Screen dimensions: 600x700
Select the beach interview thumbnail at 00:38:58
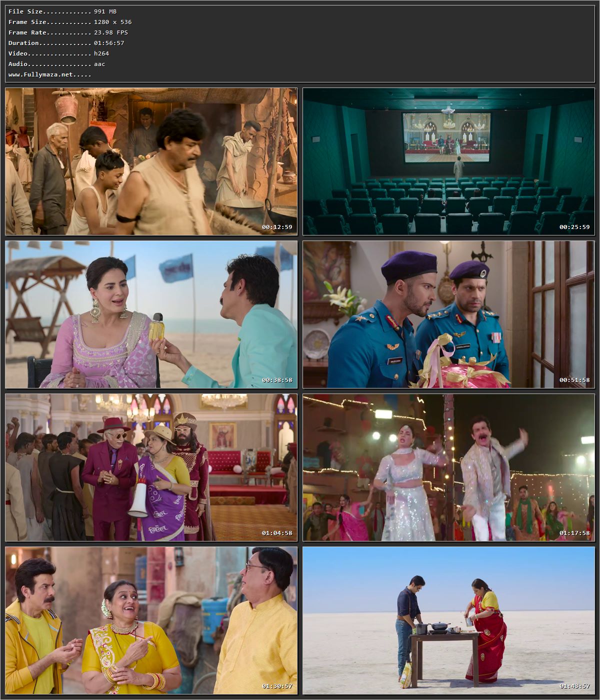pyautogui.click(x=151, y=314)
